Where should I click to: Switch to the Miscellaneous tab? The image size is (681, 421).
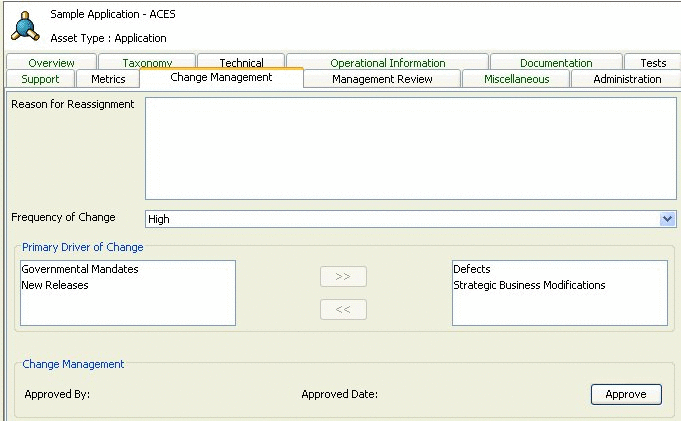[x=516, y=79]
